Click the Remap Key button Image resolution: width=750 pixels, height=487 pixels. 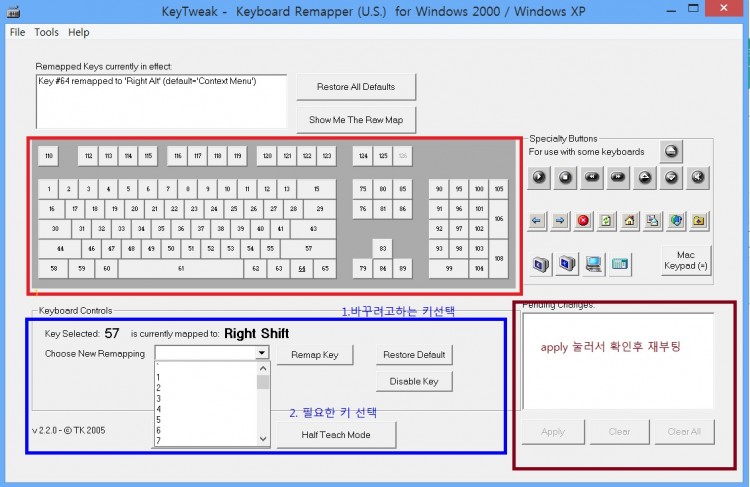pos(314,355)
